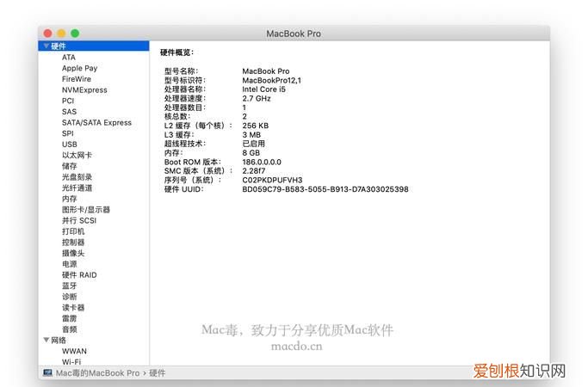Open 图形卡/显示器 graphics section

tap(86, 209)
